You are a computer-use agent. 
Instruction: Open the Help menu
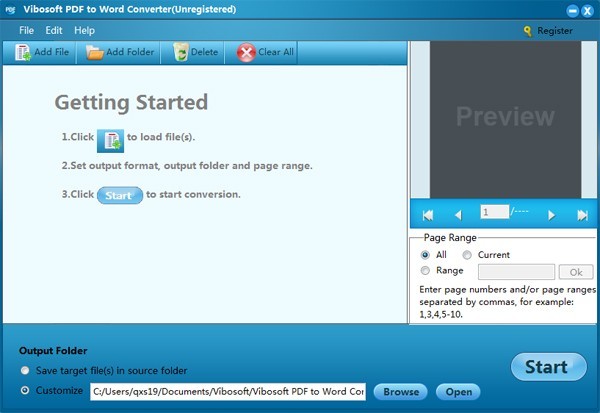pyautogui.click(x=85, y=30)
